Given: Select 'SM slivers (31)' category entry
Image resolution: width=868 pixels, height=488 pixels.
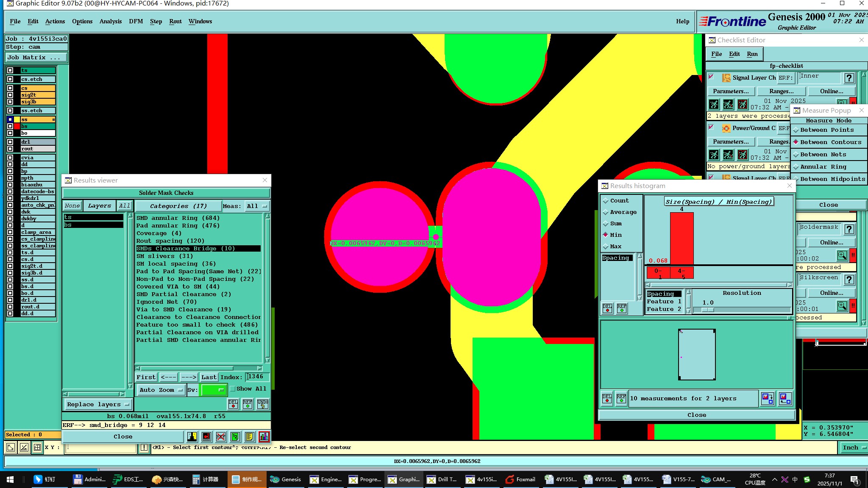Looking at the screenshot, I should (164, 256).
